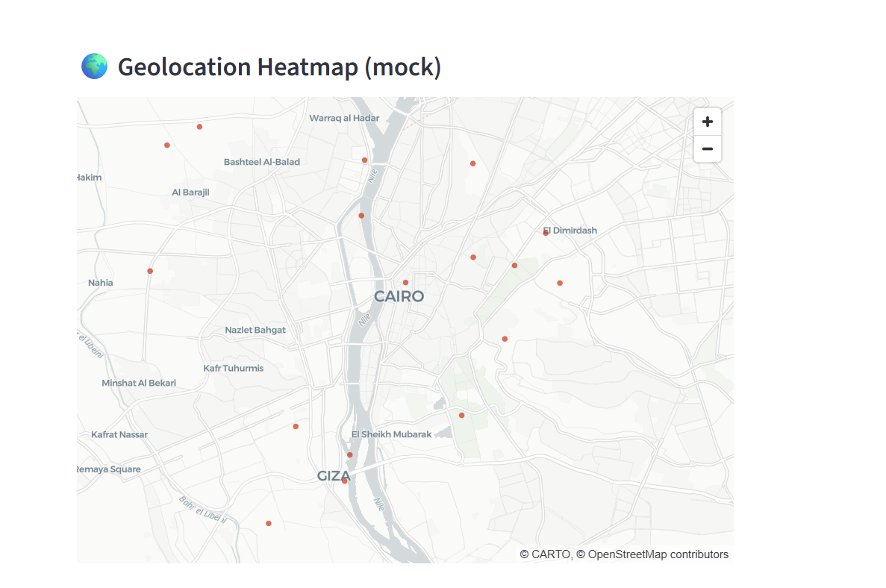Click the GIZA city label
Image resolution: width=886 pixels, height=588 pixels.
(x=334, y=476)
